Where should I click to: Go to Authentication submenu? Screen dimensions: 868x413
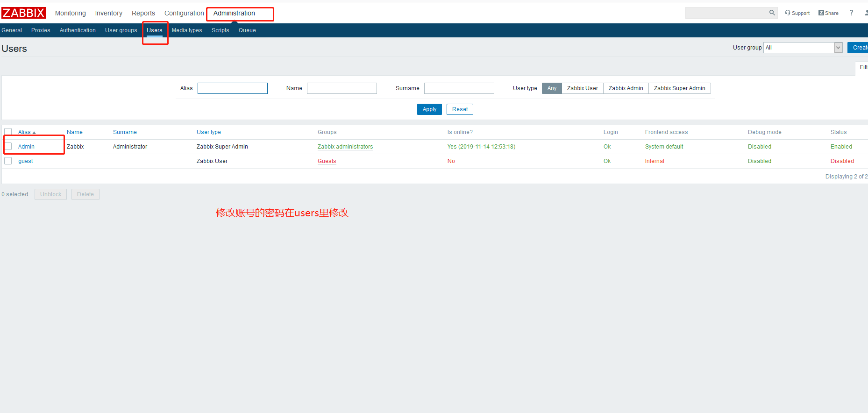78,30
